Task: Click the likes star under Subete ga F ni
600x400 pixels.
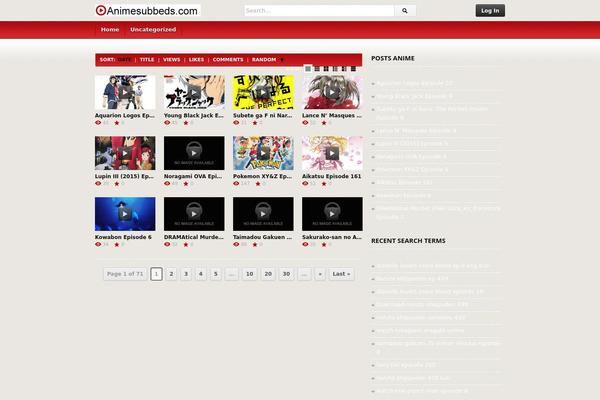Action: (x=255, y=123)
